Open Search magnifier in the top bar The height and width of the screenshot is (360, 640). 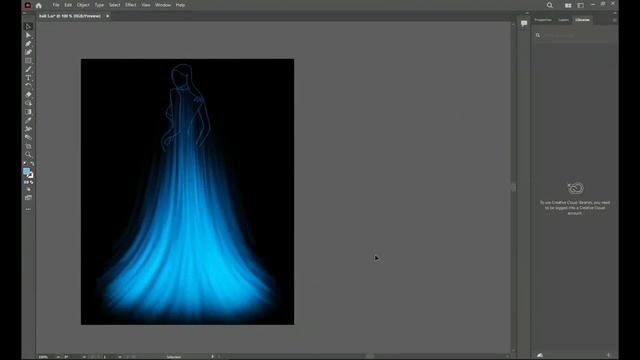coord(550,5)
